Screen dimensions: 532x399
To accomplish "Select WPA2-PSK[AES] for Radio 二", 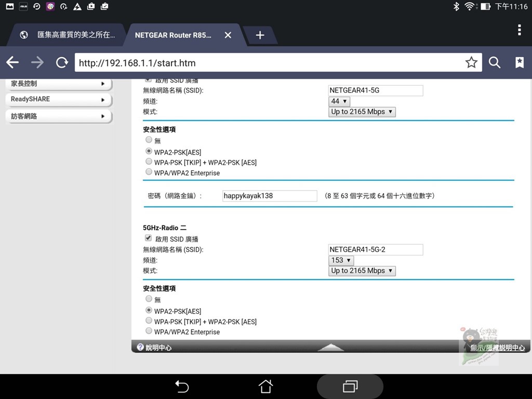I will click(x=149, y=310).
